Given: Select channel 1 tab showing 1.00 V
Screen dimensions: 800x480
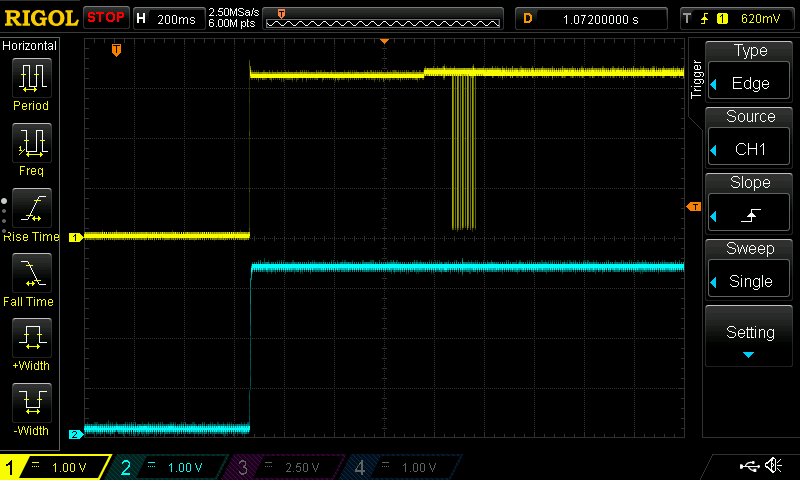Looking at the screenshot, I should [x=55, y=467].
